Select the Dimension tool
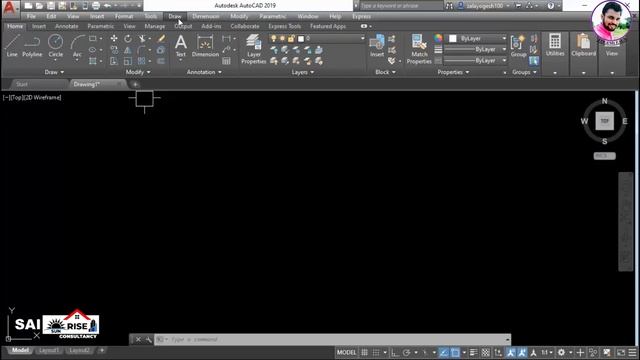This screenshot has width=640, height=360. (205, 45)
